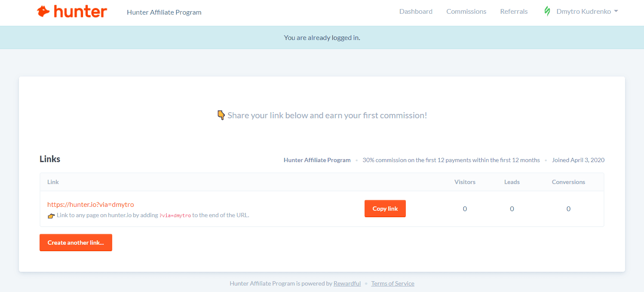This screenshot has height=292, width=644.
Task: Open the Commissions page
Action: tap(466, 12)
